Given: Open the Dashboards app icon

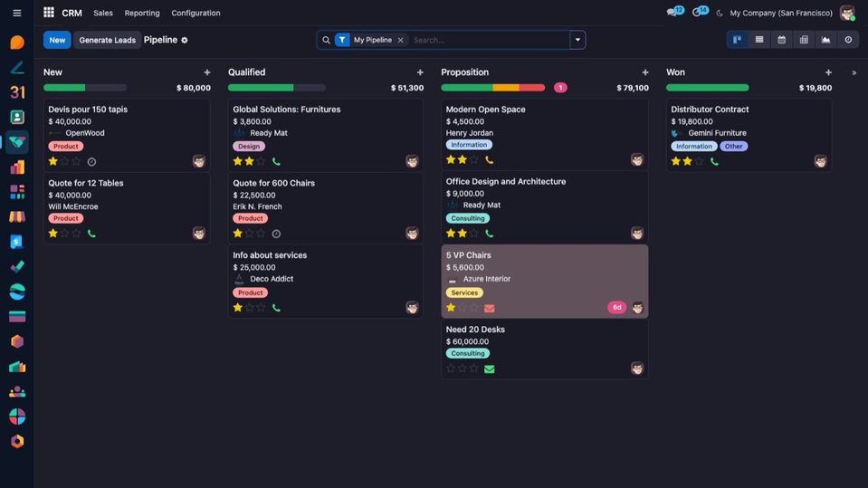Looking at the screenshot, I should pyautogui.click(x=17, y=192).
